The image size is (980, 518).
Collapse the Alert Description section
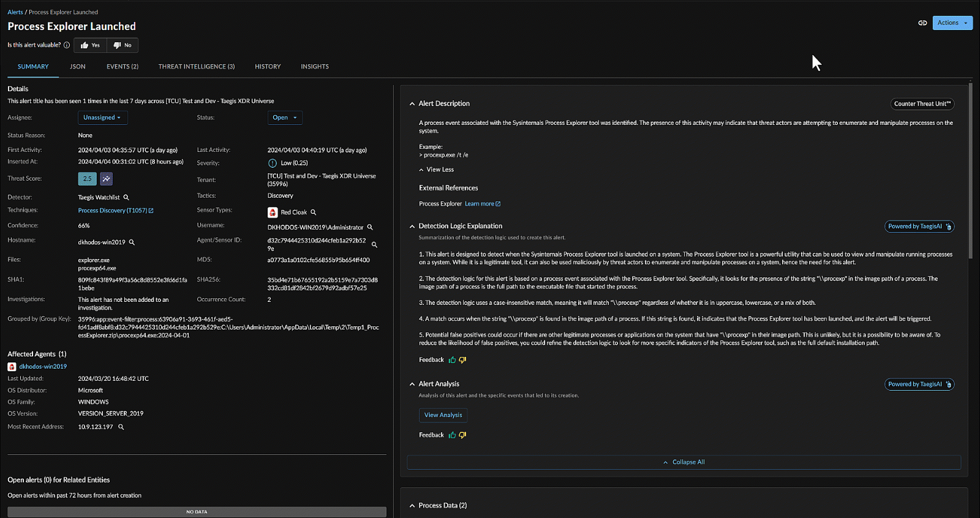coord(412,104)
